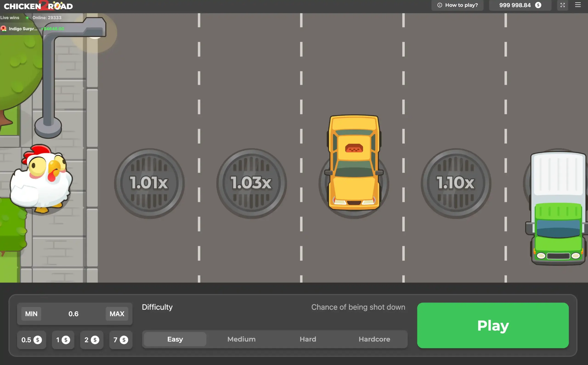Open the hamburger menu icon
588x365 pixels.
578,5
